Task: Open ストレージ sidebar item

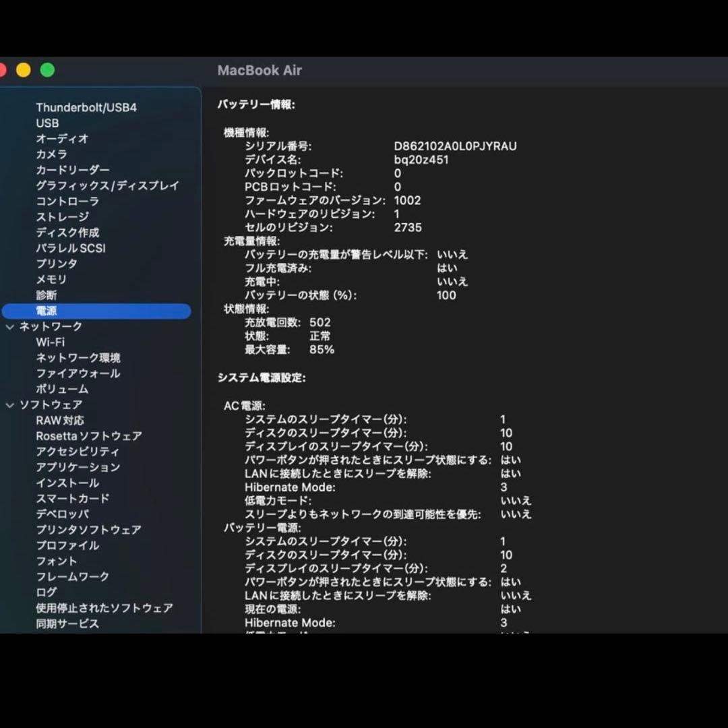Action: pyautogui.click(x=62, y=217)
